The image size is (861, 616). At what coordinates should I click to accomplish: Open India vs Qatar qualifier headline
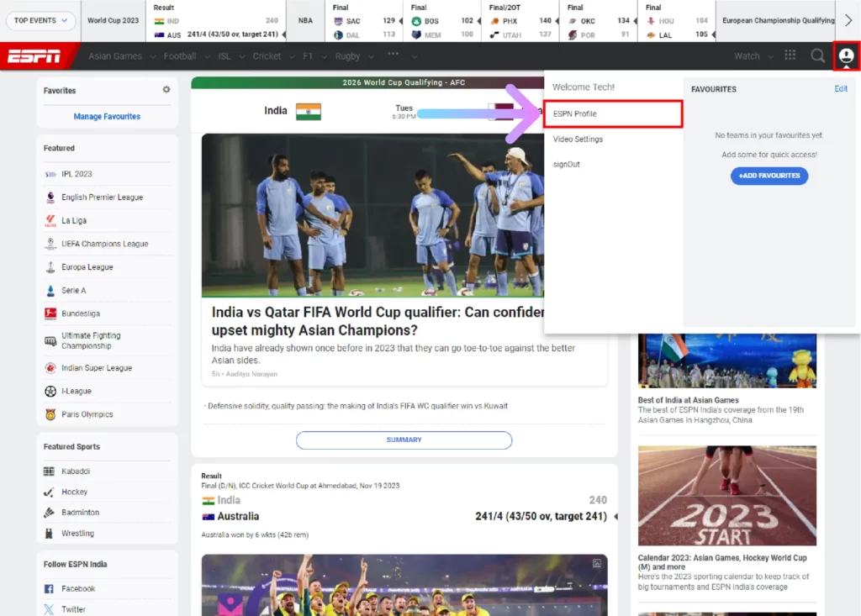tap(378, 321)
